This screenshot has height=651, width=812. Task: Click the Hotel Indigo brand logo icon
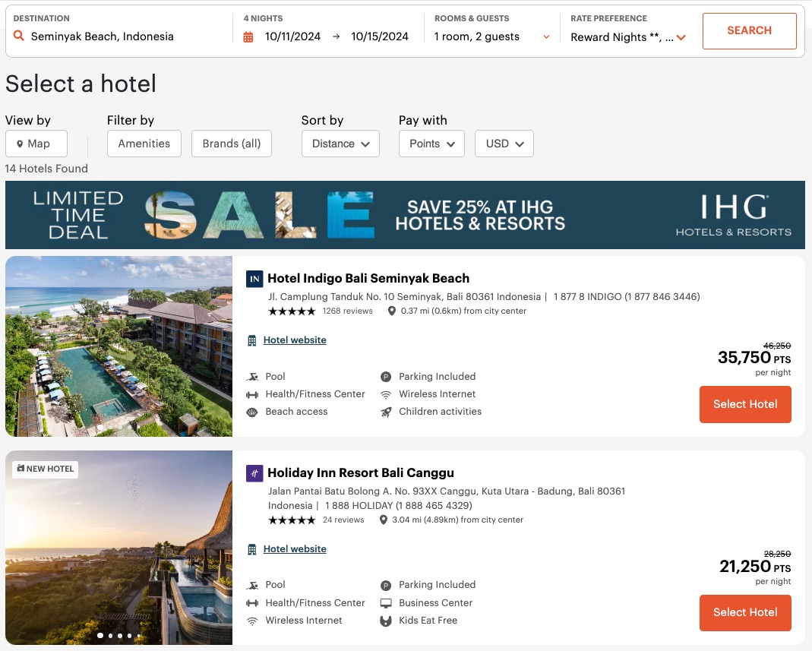(254, 279)
